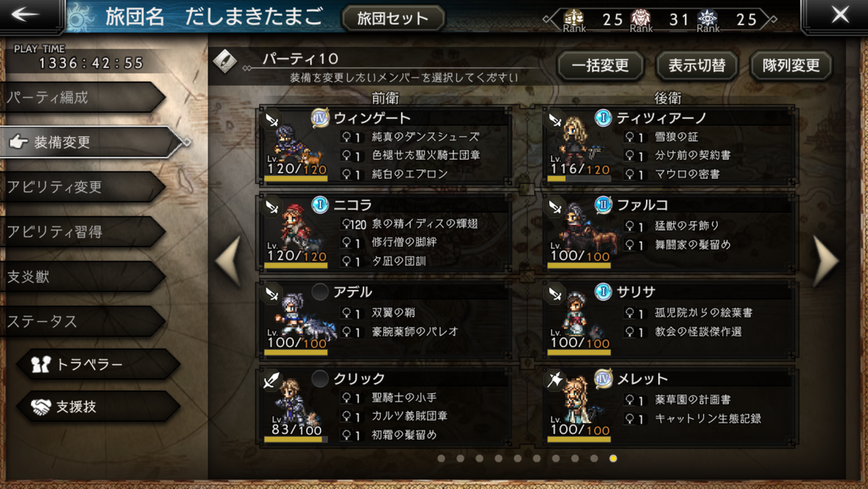The image size is (868, 489).
Task: Tap the Power rank emblem in top bar
Action: point(639,18)
